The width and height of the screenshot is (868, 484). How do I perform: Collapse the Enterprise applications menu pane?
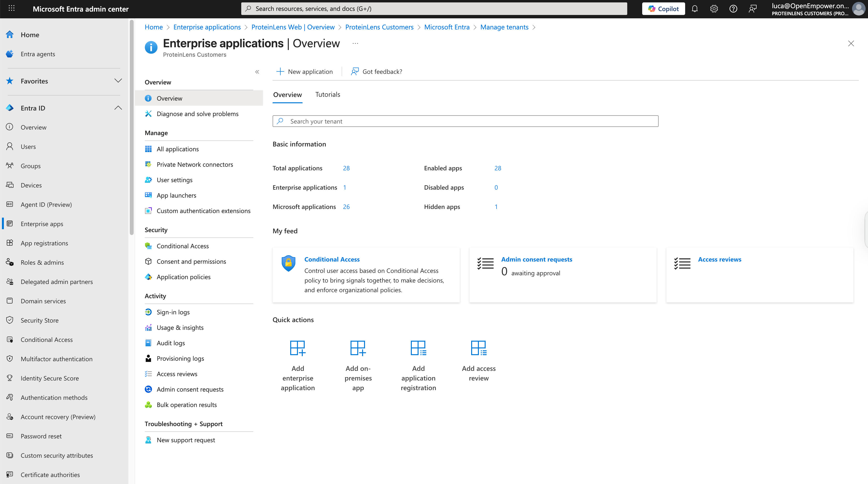point(257,72)
